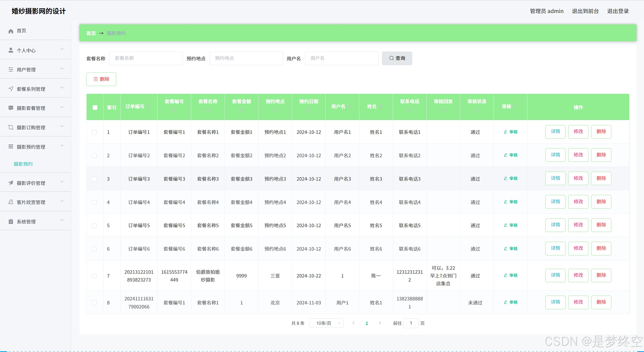Check the checkbox for row 8
The image size is (644, 352).
coord(94,303)
